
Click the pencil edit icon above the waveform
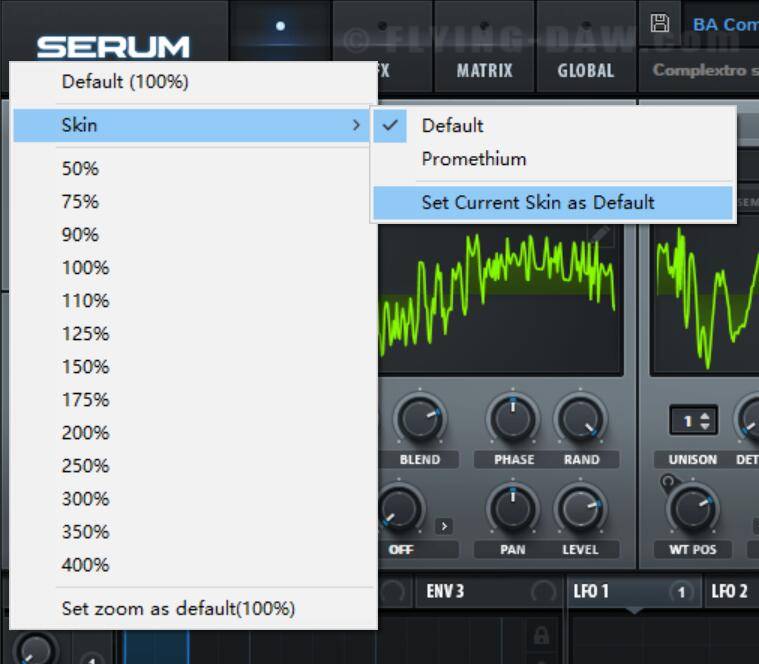pyautogui.click(x=601, y=234)
